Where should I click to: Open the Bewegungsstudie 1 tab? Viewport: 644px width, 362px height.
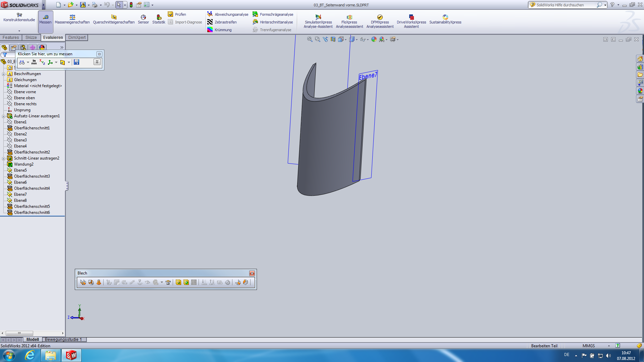click(63, 340)
